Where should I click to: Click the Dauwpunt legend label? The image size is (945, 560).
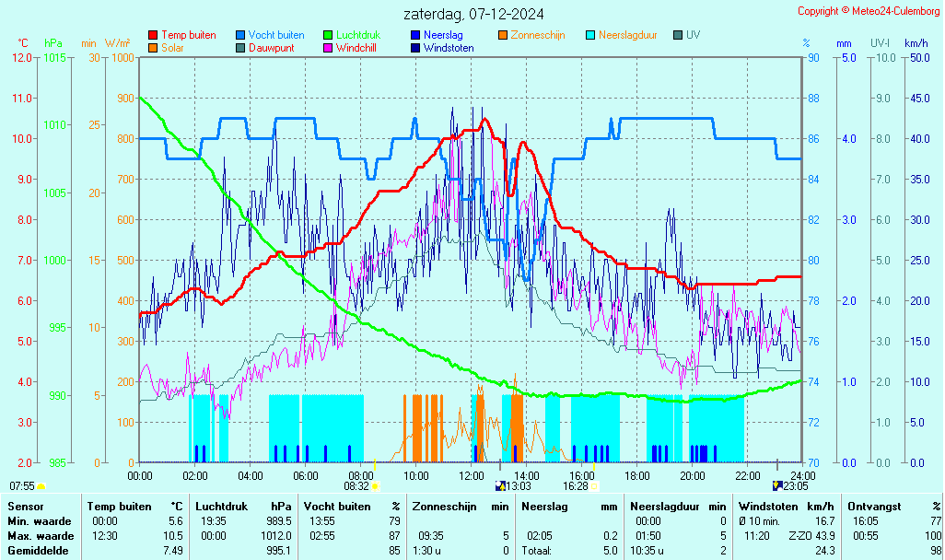(272, 48)
